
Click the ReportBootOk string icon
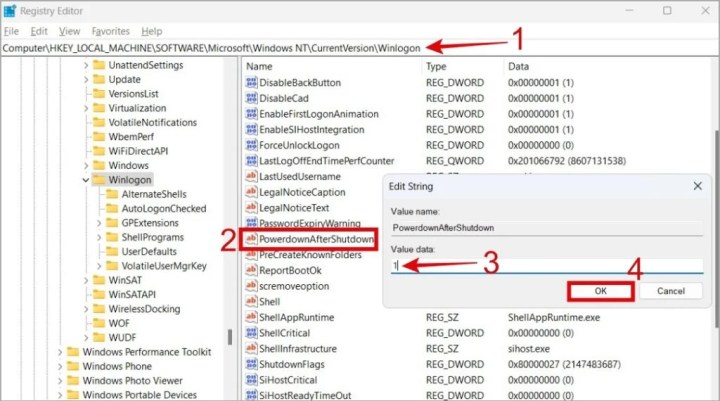(251, 270)
